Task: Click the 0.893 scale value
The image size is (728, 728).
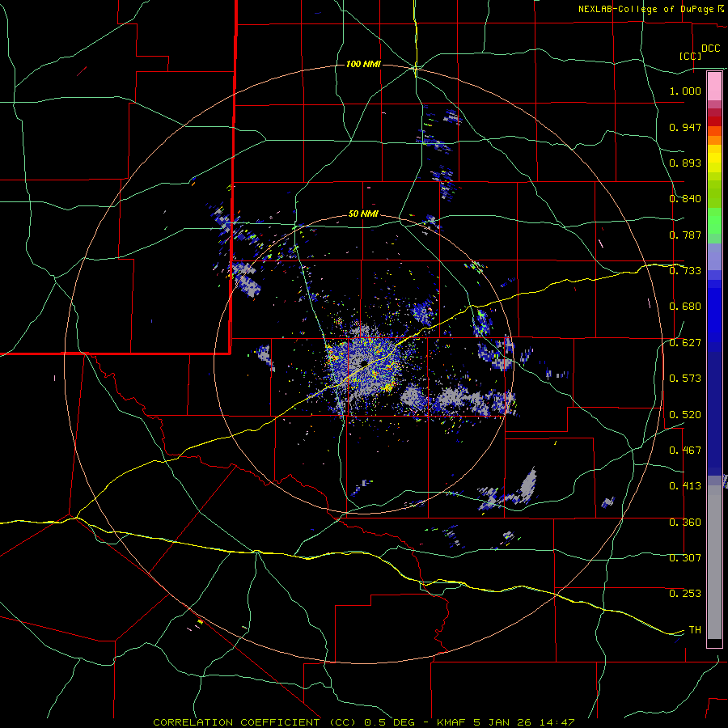Action: click(685, 163)
